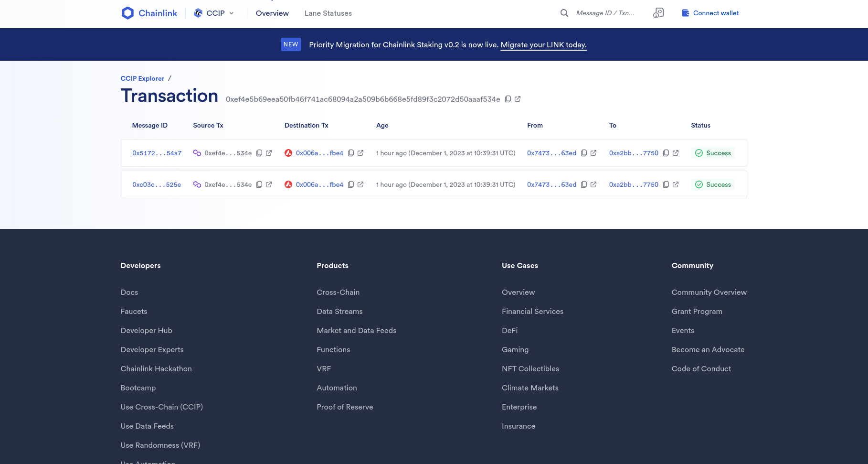Navigate back via the CCIP Explorer breadcrumb
868x464 pixels.
[x=142, y=78]
